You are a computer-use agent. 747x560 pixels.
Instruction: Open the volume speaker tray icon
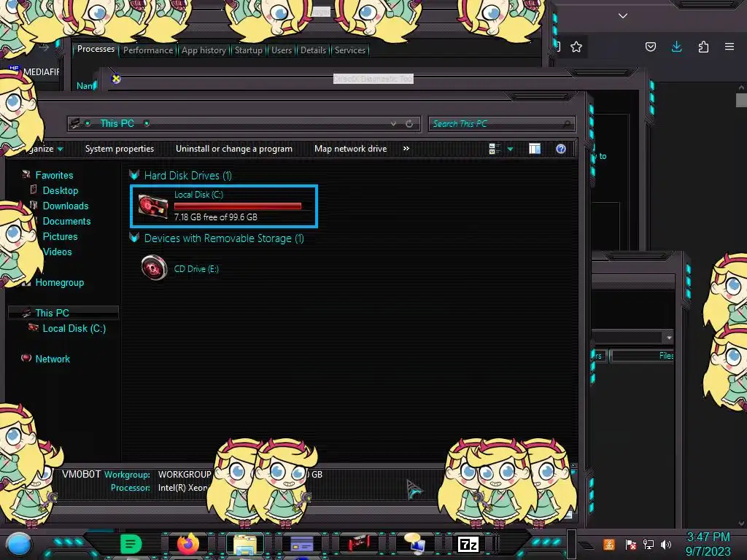666,544
